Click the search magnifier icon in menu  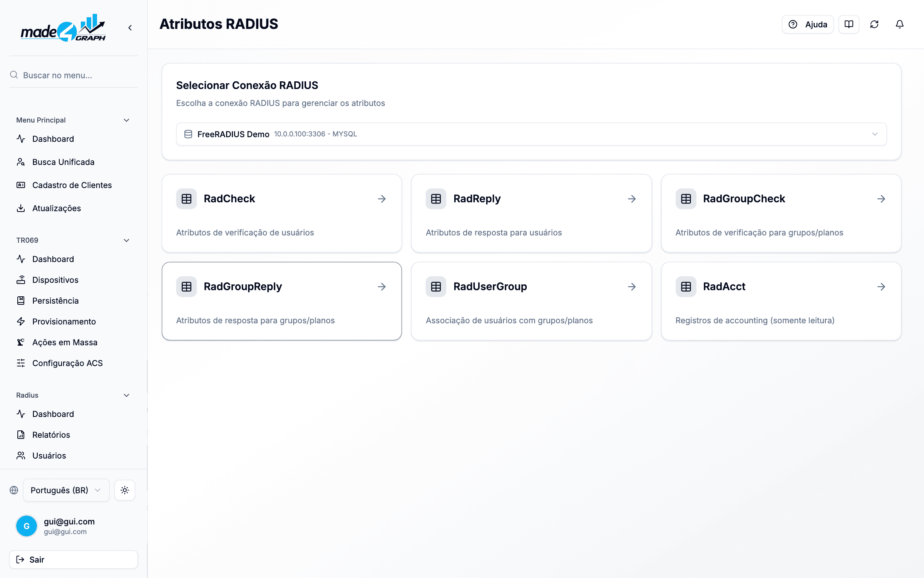point(14,75)
